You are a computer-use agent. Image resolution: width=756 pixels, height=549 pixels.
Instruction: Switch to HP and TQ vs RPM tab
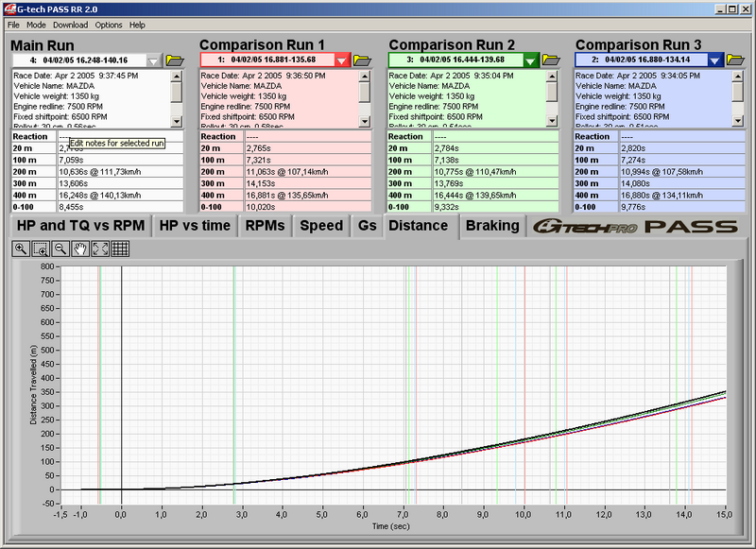pos(80,226)
